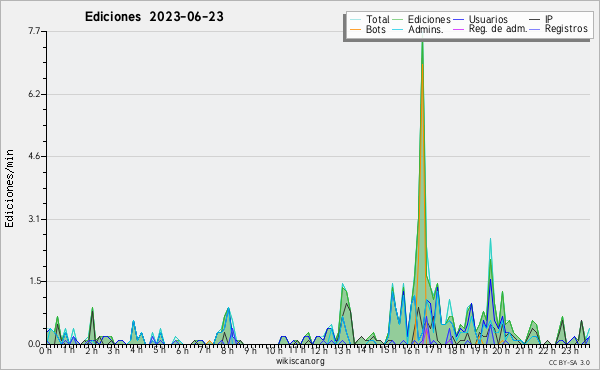Click the green line swatch beside Ediciones
The image size is (600, 370).
point(398,20)
